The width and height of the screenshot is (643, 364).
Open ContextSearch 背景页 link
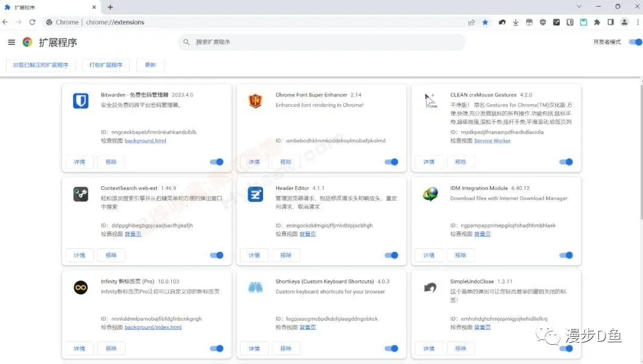click(x=133, y=234)
